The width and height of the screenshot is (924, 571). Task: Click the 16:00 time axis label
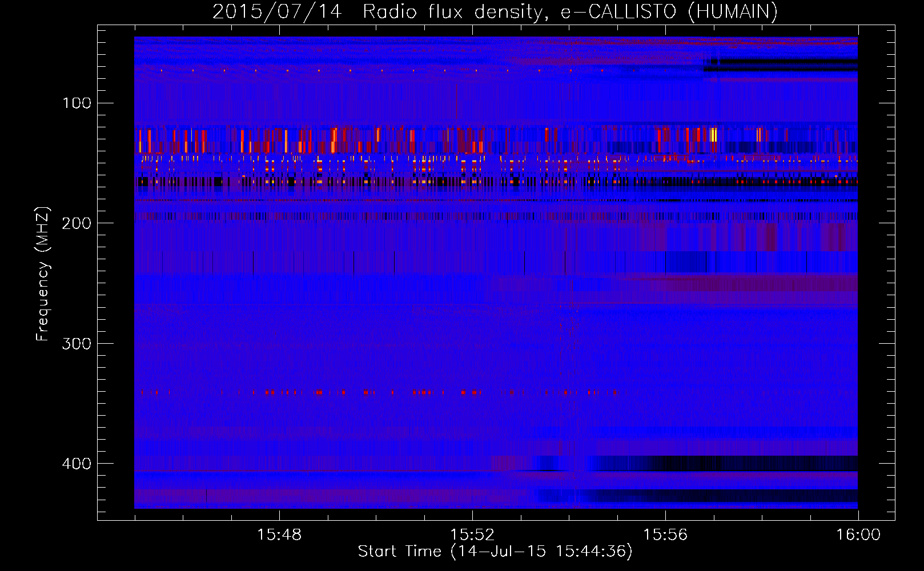point(858,535)
